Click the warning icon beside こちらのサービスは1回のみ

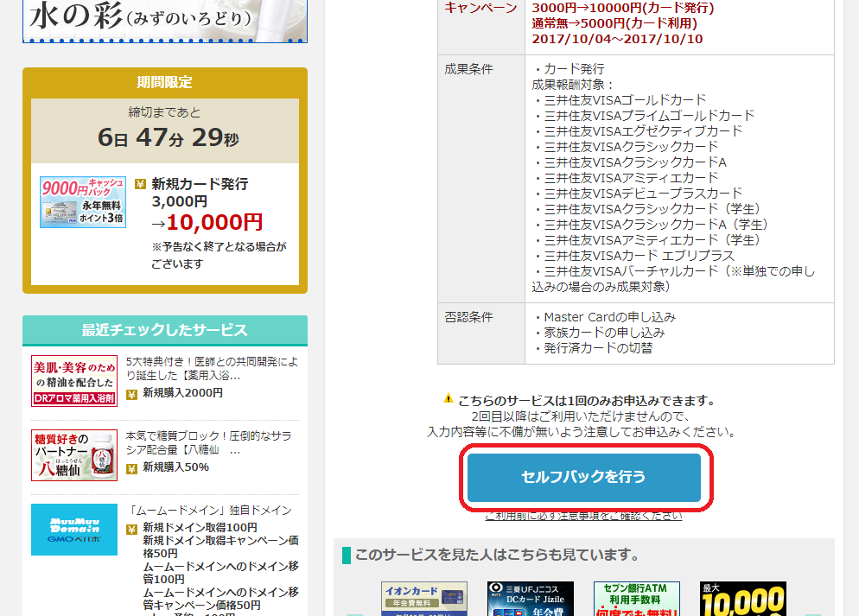(x=448, y=399)
